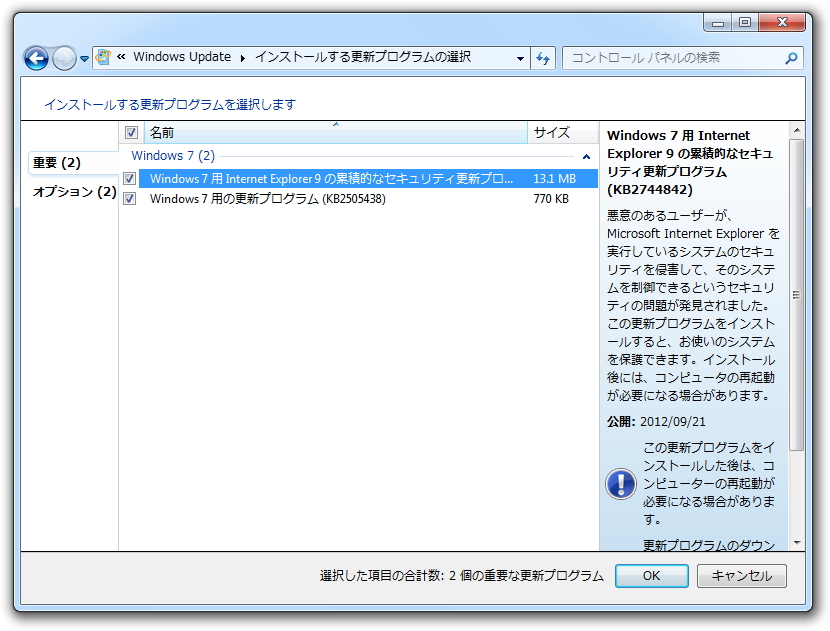
Task: Uncheck the KB2505438 update
Action: tap(131, 199)
